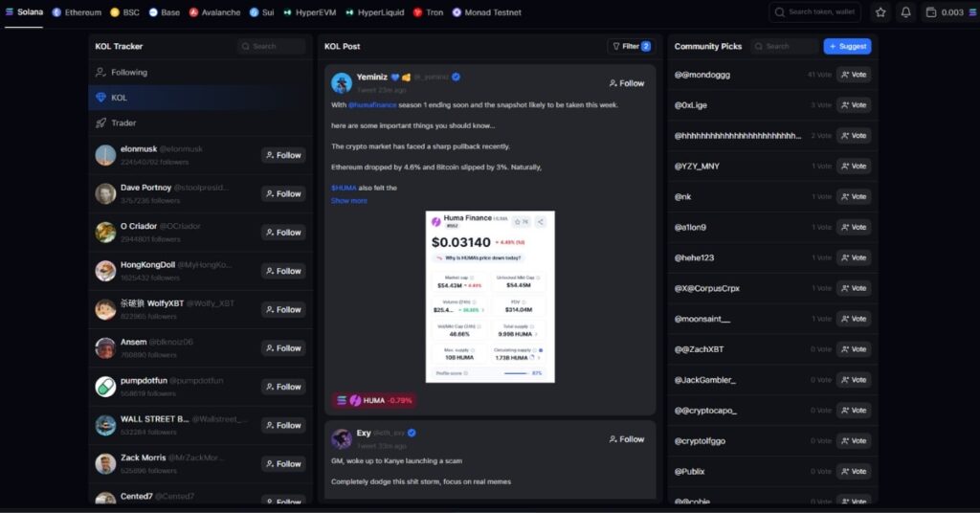Open the KOL Post Filter
Screen dimensions: 980x513
(x=631, y=46)
